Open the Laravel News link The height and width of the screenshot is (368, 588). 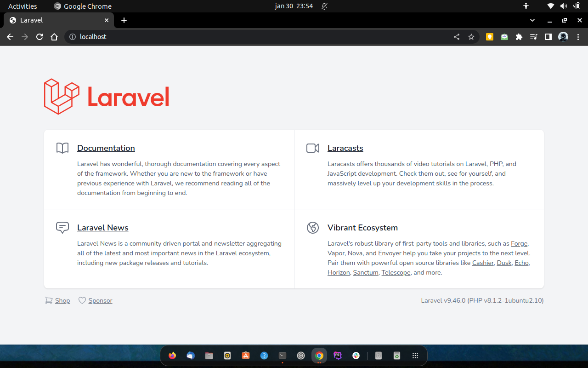(x=103, y=228)
